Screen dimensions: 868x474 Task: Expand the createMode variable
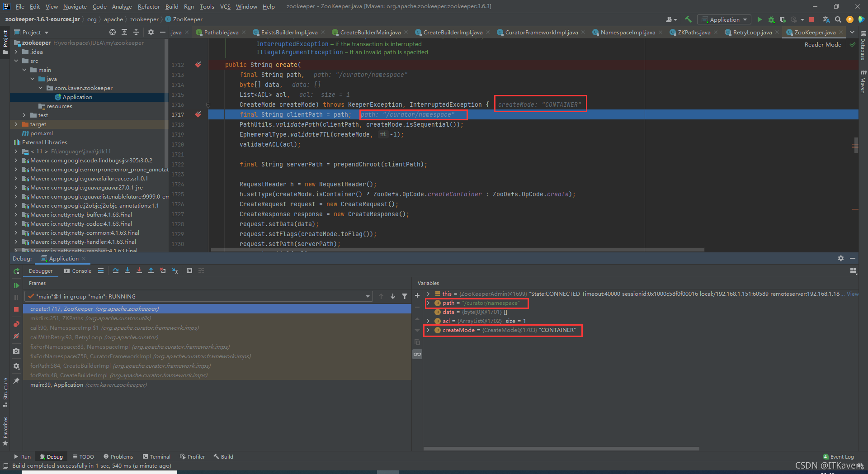pos(428,330)
